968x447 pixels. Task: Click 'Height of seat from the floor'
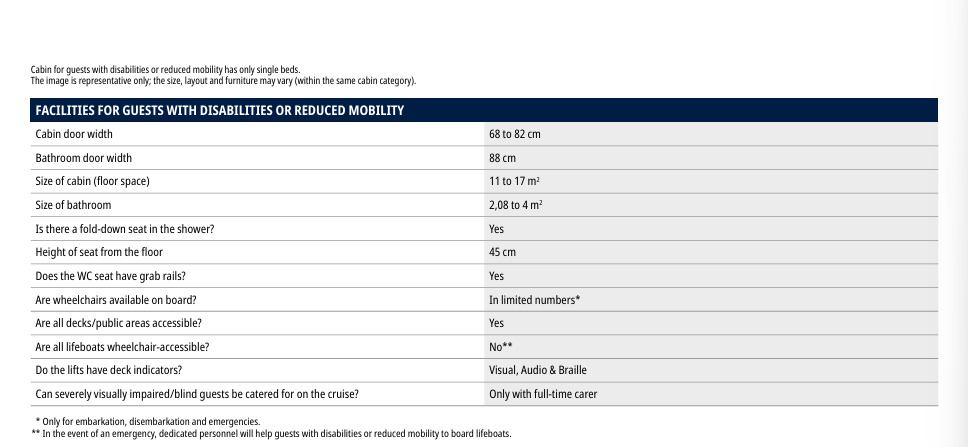pyautogui.click(x=99, y=252)
